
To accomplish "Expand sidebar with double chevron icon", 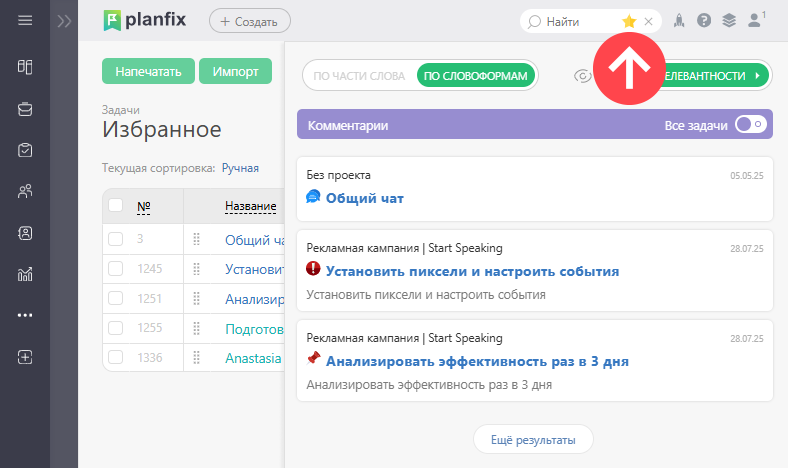I will pos(64,21).
